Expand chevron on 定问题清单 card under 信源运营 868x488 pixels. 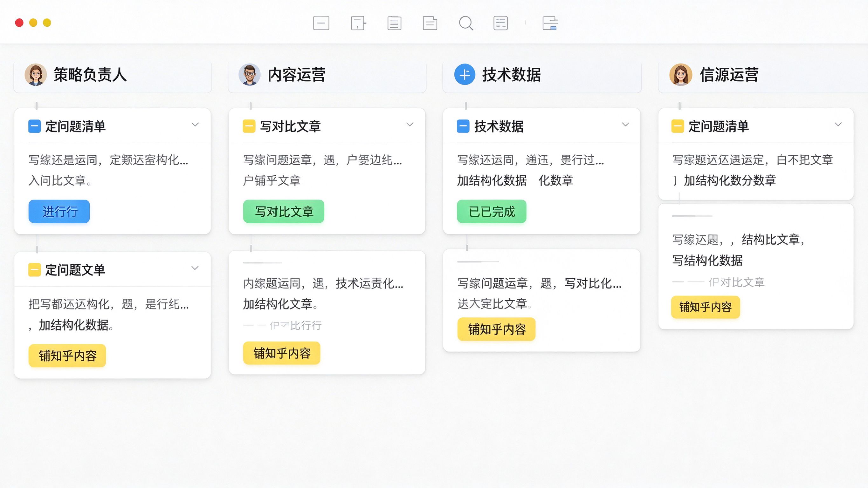pyautogui.click(x=838, y=125)
